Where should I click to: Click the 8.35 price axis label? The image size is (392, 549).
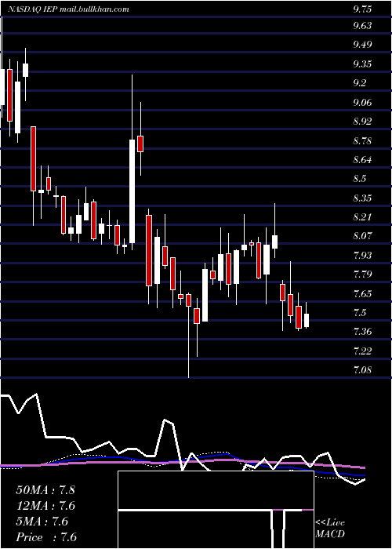point(362,198)
